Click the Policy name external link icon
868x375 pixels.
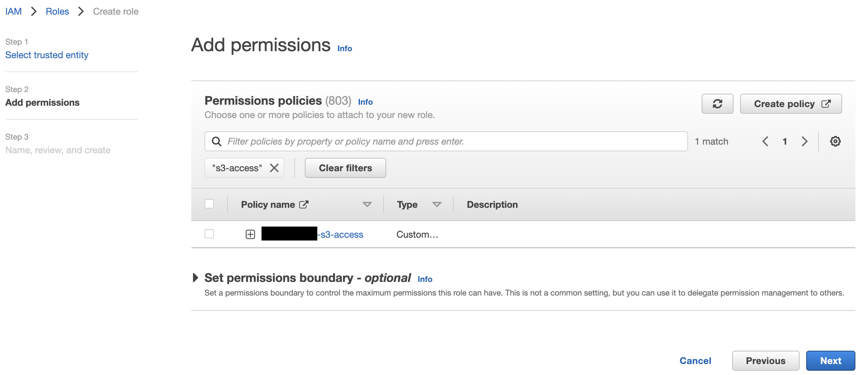tap(304, 205)
